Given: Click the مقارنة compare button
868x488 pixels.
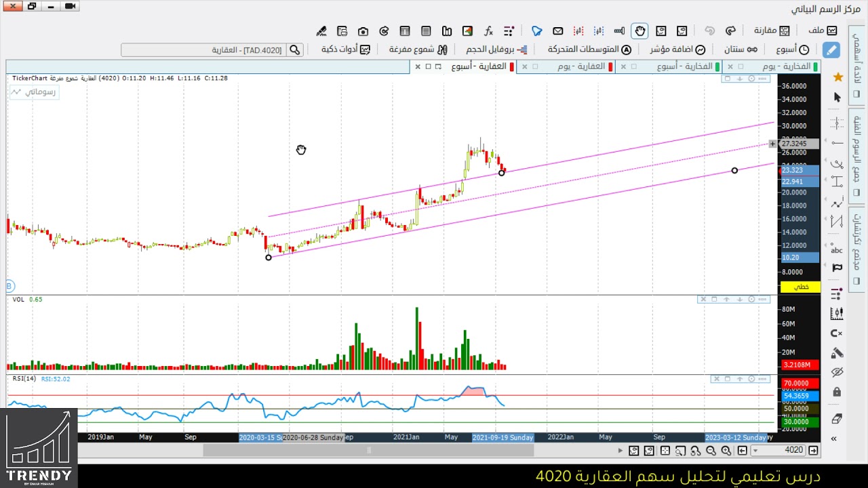Looking at the screenshot, I should click(x=772, y=30).
